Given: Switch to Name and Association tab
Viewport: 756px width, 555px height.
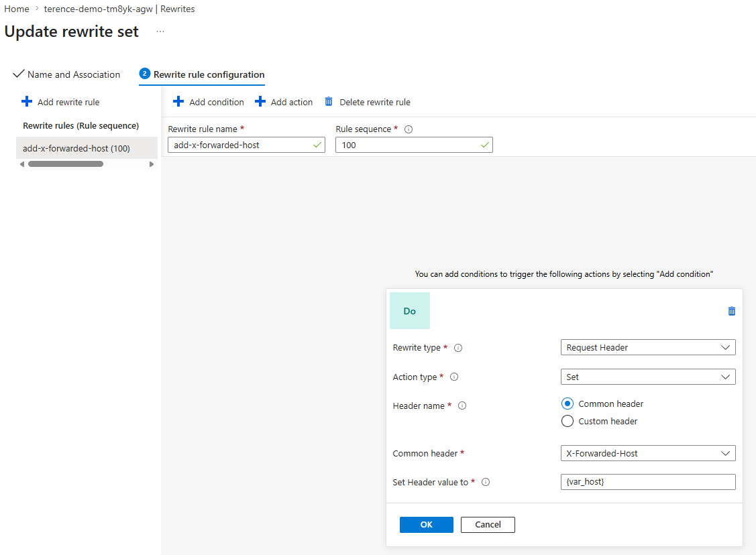Looking at the screenshot, I should pos(66,74).
